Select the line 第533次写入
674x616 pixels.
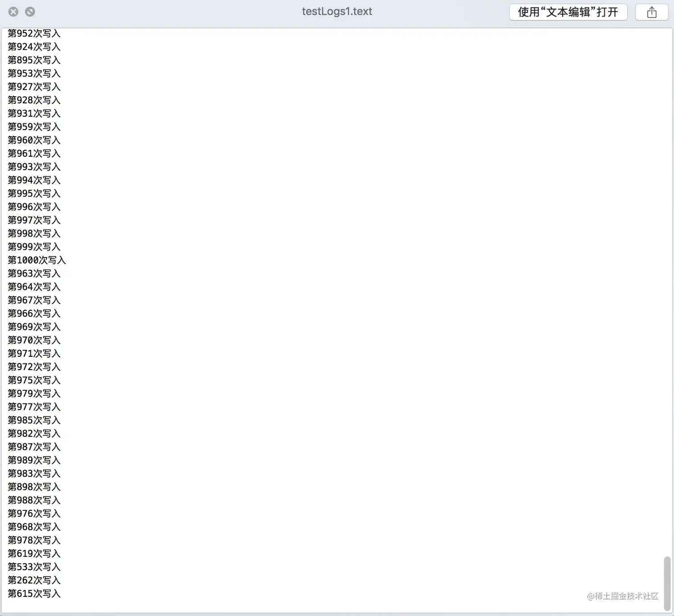34,567
